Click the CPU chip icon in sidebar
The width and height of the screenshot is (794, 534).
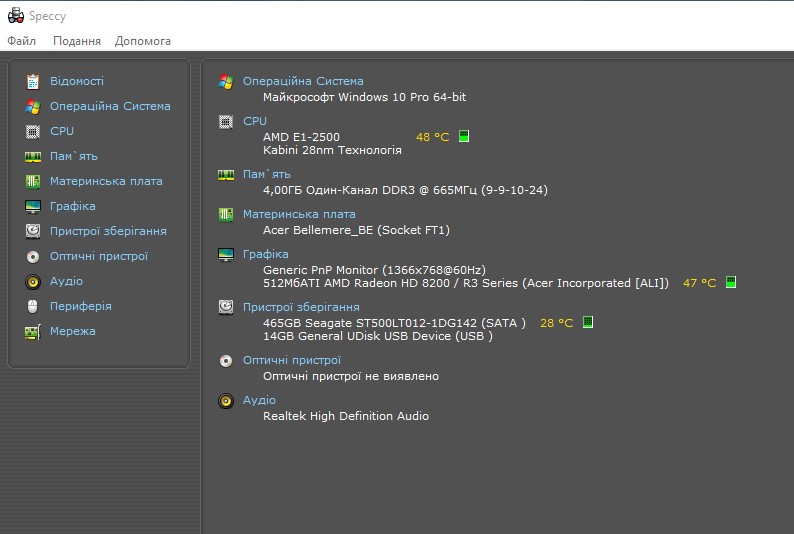tap(33, 131)
